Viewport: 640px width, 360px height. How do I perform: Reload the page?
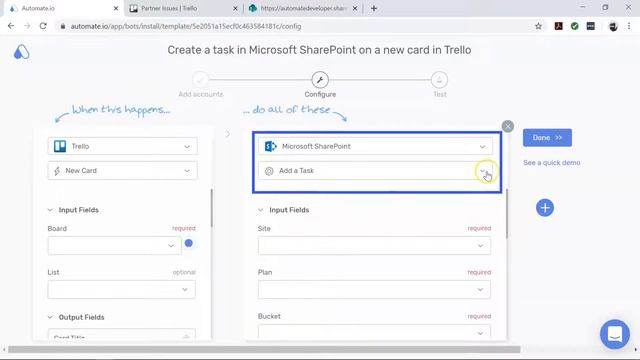[x=43, y=26]
